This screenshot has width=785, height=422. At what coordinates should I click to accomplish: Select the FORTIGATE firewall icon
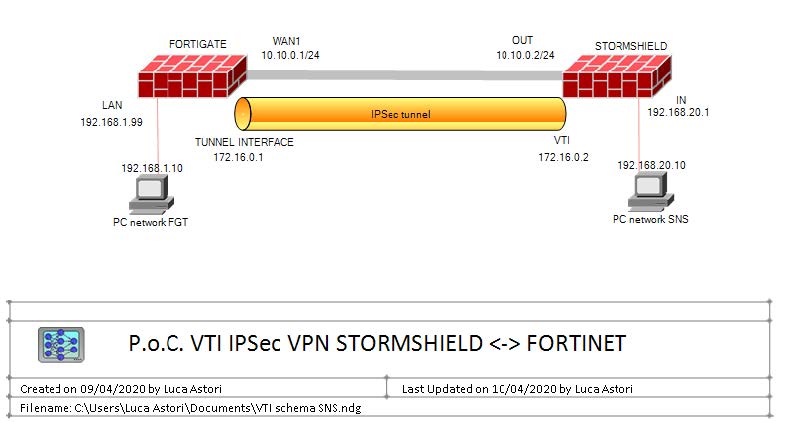point(193,76)
